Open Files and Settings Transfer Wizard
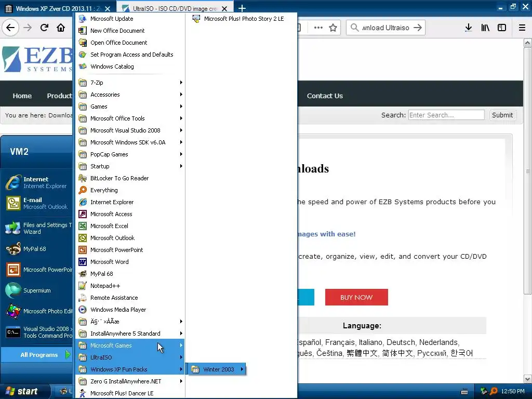The image size is (532, 399). [37, 229]
